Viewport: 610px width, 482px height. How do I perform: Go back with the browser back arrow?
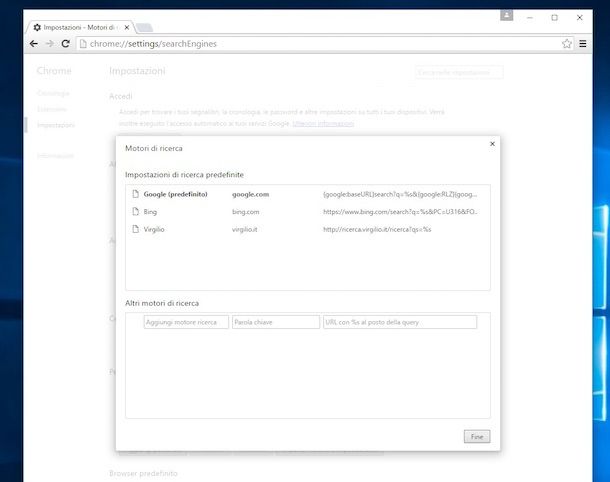point(34,44)
